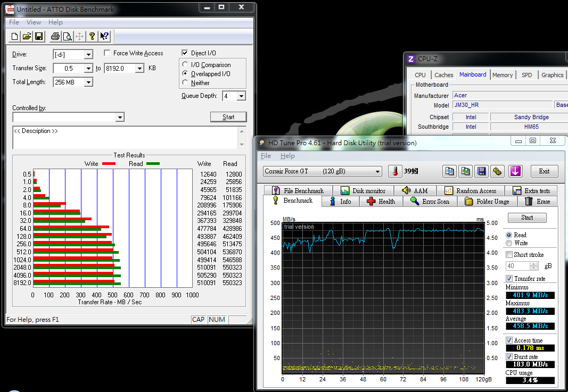The width and height of the screenshot is (568, 392).
Task: Click into the ATTO Description text box
Action: 126,138
